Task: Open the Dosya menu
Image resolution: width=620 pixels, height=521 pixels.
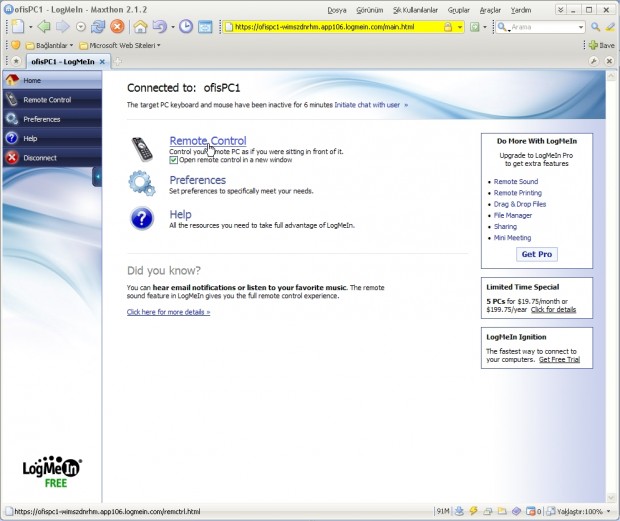Action: click(336, 10)
